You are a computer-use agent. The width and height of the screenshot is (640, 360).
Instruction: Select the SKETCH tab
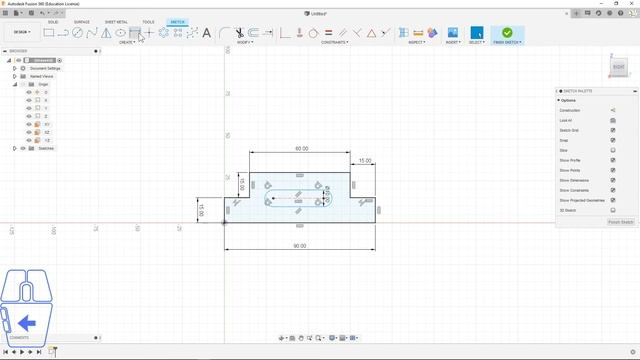[x=177, y=22]
